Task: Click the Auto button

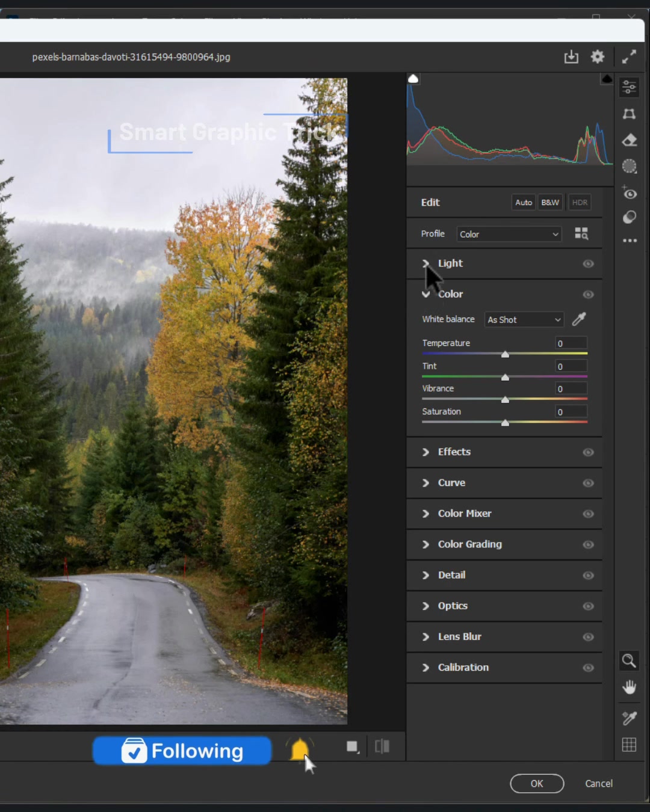Action: pos(524,203)
